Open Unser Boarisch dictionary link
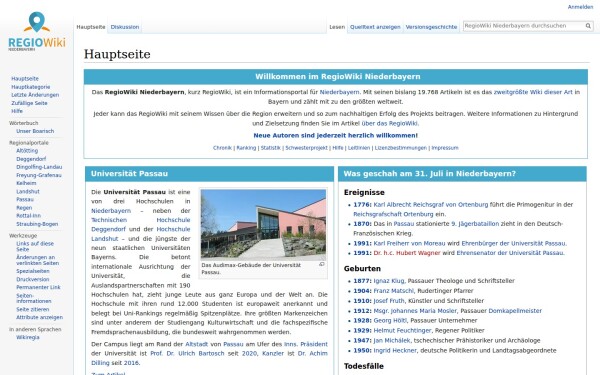Image resolution: width=600 pixels, height=375 pixels. [x=35, y=131]
